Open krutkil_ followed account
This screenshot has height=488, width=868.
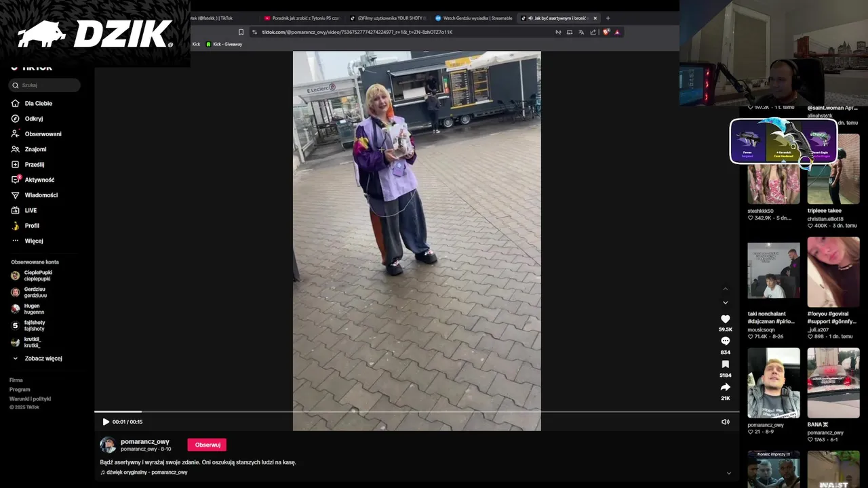(33, 342)
